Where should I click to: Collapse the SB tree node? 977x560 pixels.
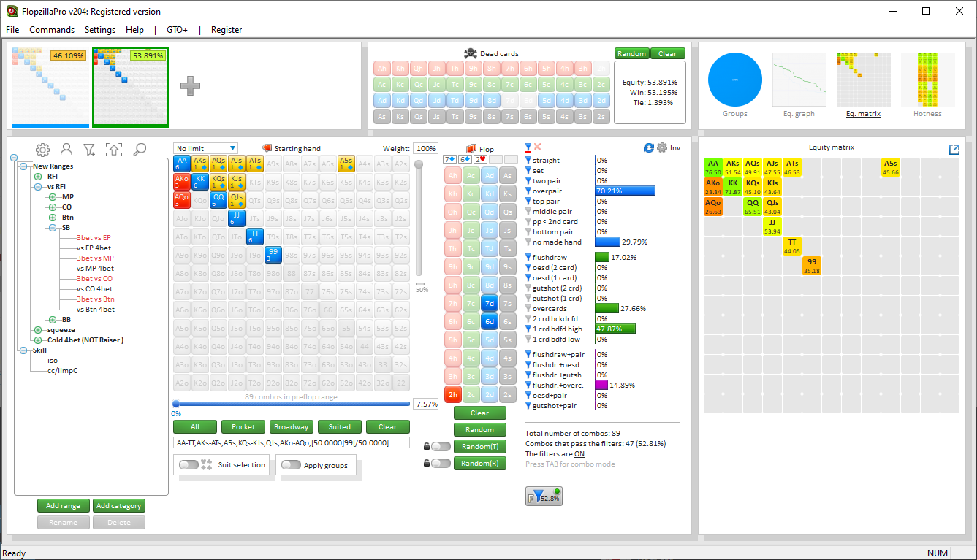[52, 228]
